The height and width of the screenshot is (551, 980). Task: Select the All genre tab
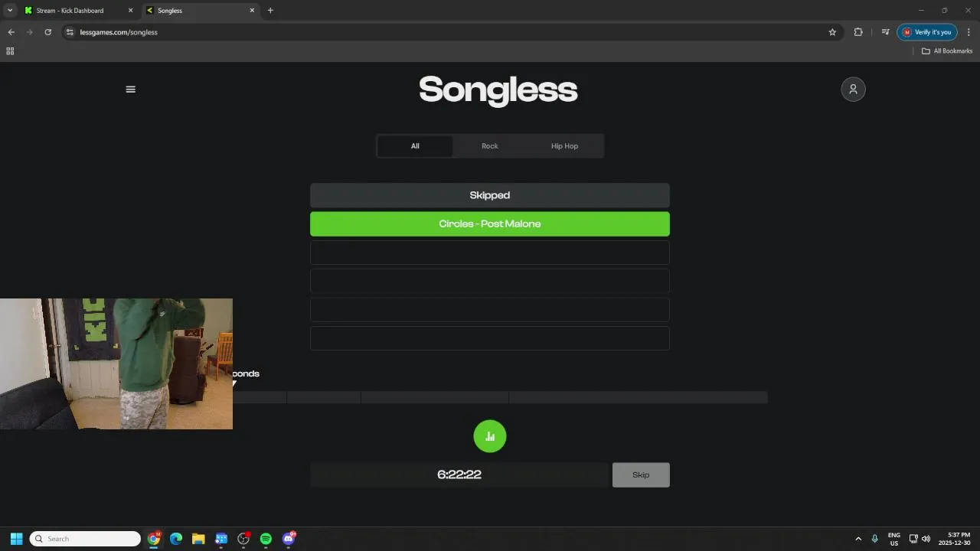pyautogui.click(x=415, y=146)
